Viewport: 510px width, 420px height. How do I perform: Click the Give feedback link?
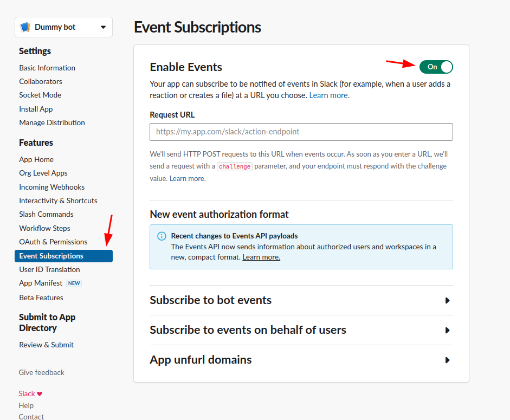41,372
